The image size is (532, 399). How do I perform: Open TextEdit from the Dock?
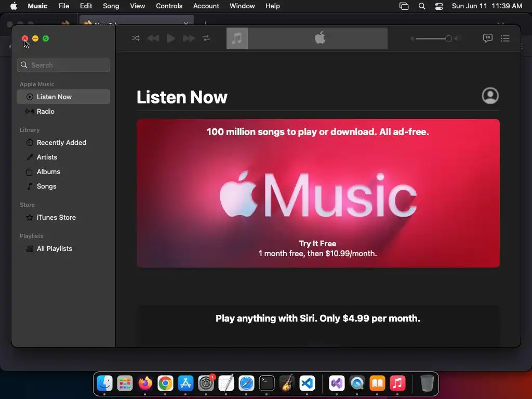(x=226, y=383)
